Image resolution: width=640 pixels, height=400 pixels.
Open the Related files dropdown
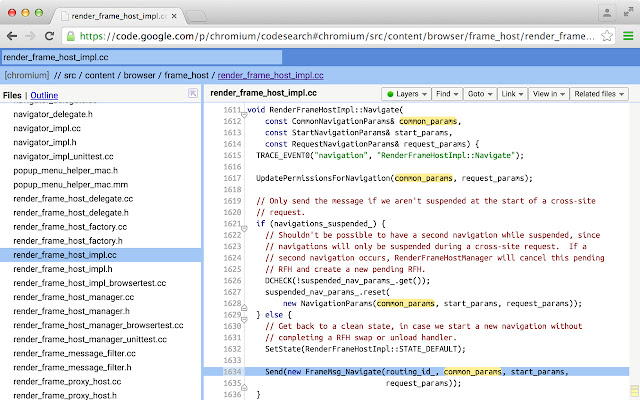(x=599, y=94)
